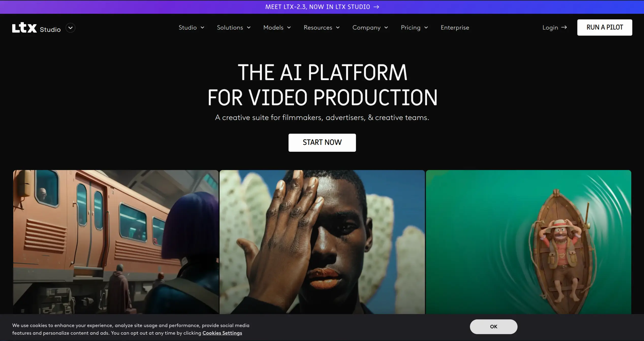
Task: Click the arrow icon beside Login
Action: [564, 27]
